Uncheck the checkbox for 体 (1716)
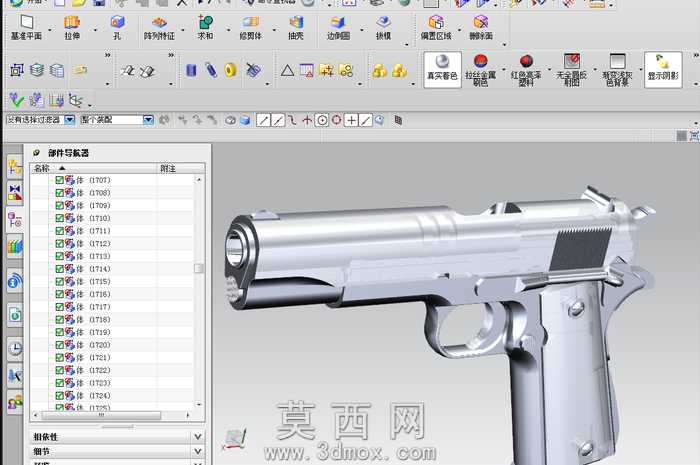Screen dimensions: 700x465 (59, 294)
